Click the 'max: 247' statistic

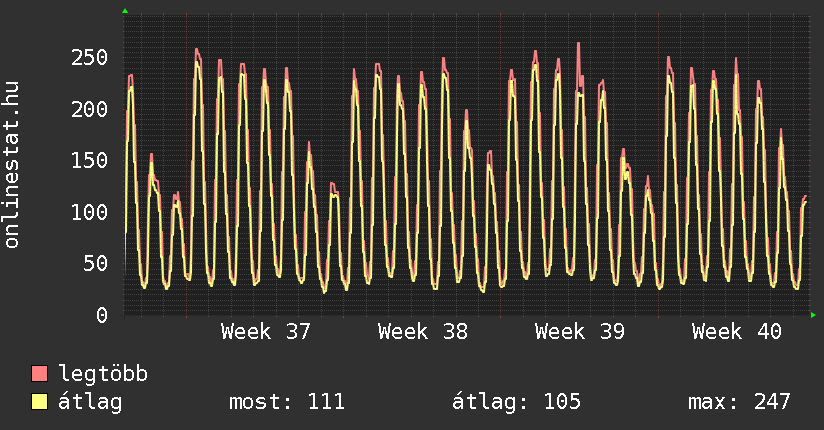point(739,402)
